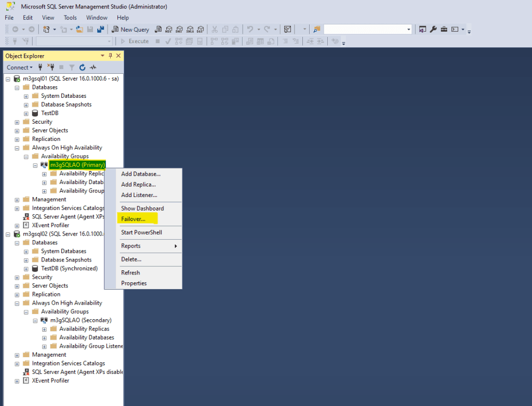Select the m3gSQLAO (Secondary) availability group

pos(81,320)
